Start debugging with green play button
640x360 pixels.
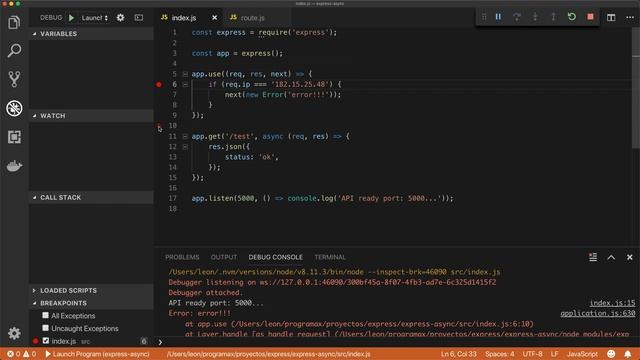tap(71, 18)
